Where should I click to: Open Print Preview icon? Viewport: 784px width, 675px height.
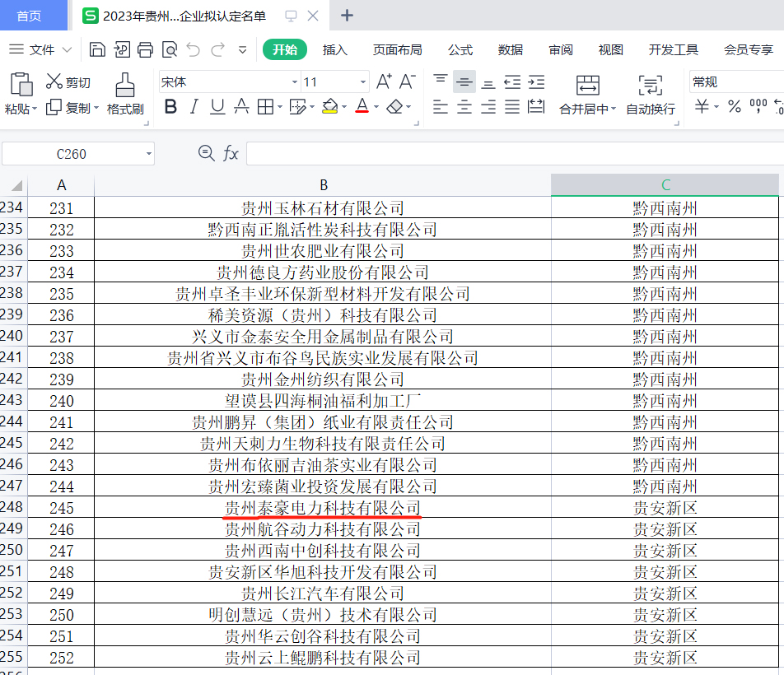coord(170,49)
